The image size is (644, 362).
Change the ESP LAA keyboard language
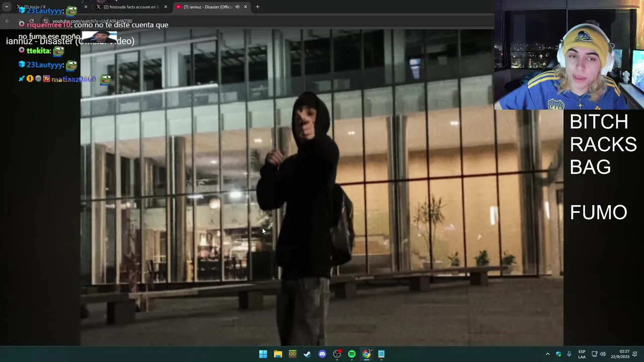(582, 354)
